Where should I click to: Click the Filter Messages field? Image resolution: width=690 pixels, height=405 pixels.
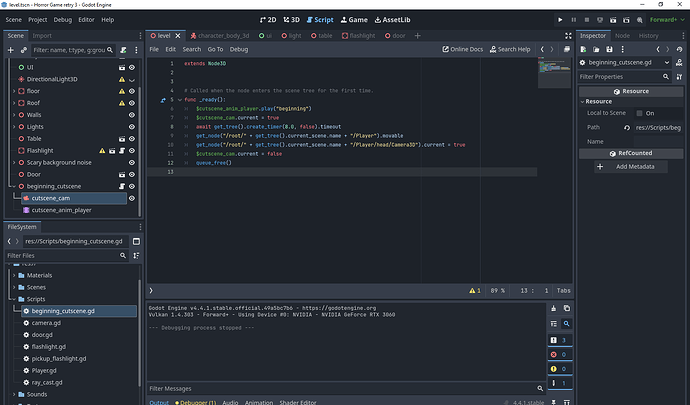[x=346, y=389]
